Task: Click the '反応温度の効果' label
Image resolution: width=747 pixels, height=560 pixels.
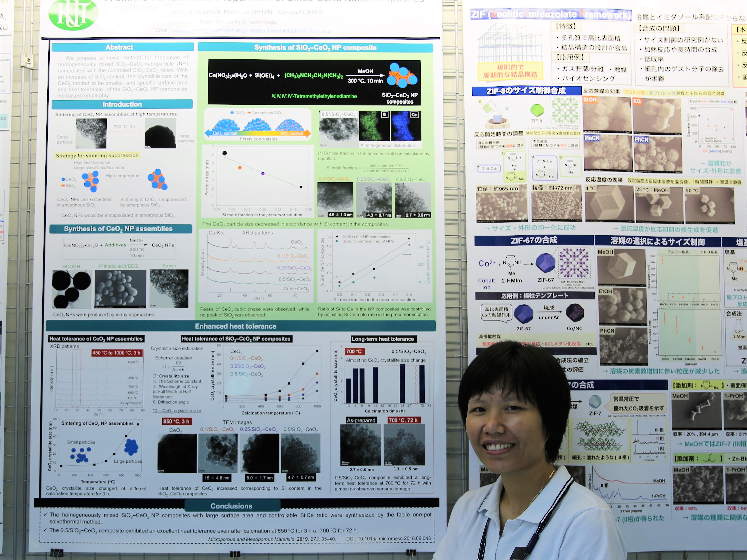Action: [604, 180]
